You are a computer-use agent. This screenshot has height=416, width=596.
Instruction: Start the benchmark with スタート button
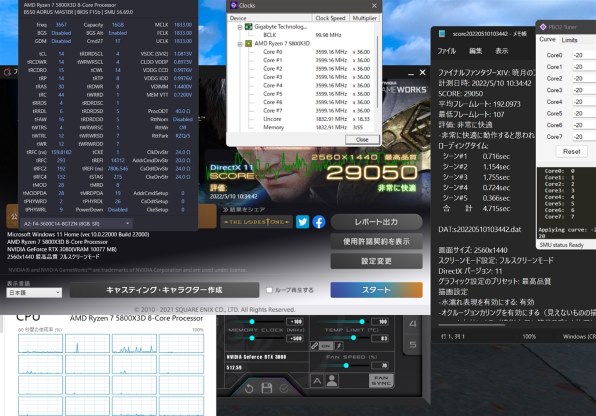376,290
